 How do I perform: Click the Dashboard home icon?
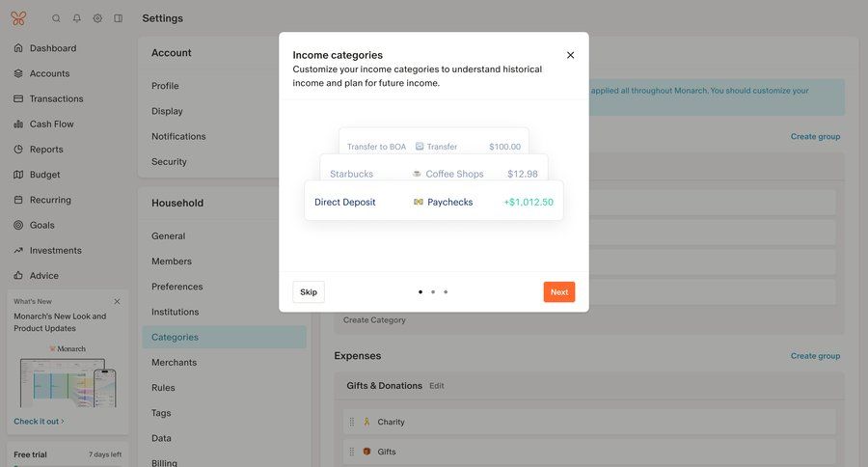(18, 48)
